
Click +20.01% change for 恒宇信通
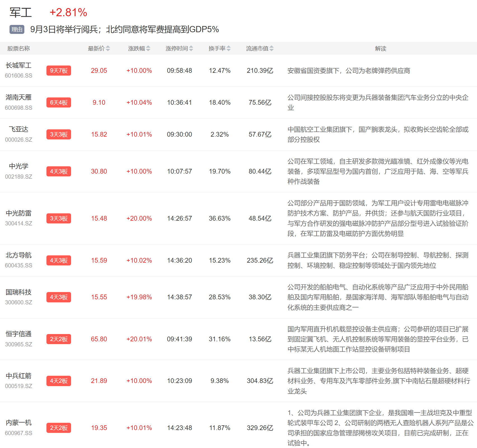coord(139,339)
